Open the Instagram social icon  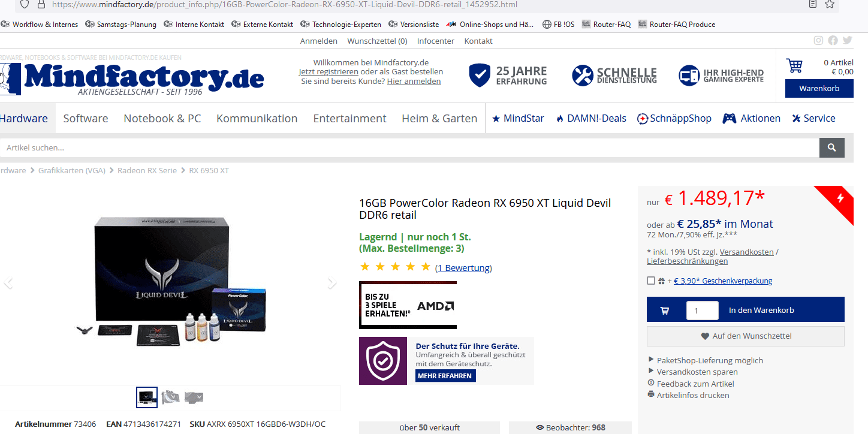click(x=818, y=41)
